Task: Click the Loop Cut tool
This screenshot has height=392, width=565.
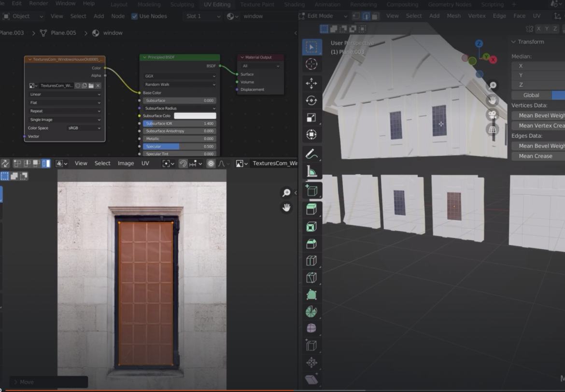Action: point(311,261)
